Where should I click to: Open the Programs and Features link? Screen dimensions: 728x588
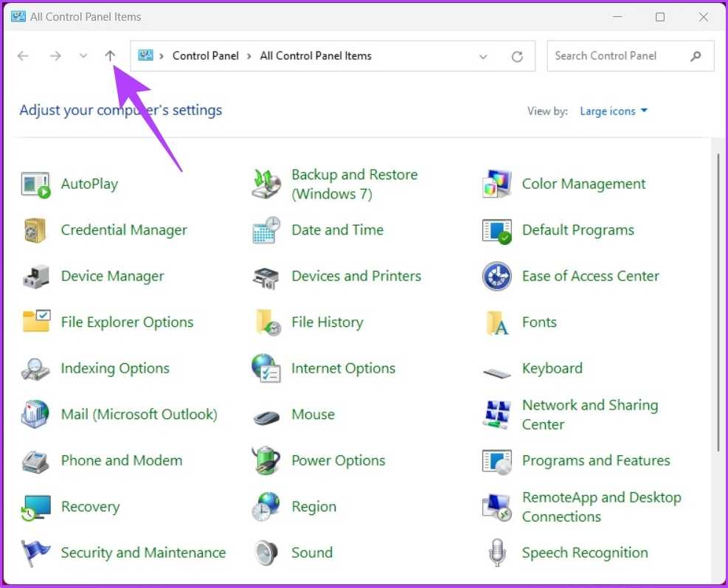pos(595,460)
